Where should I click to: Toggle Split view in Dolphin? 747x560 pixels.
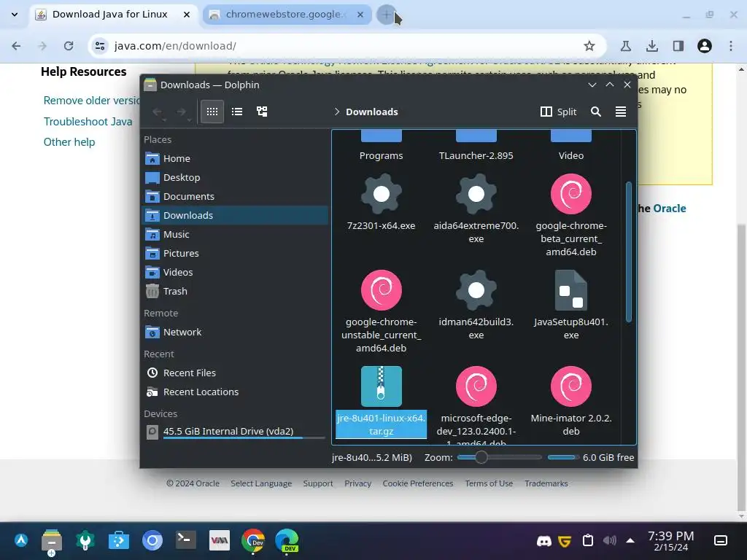pos(558,112)
